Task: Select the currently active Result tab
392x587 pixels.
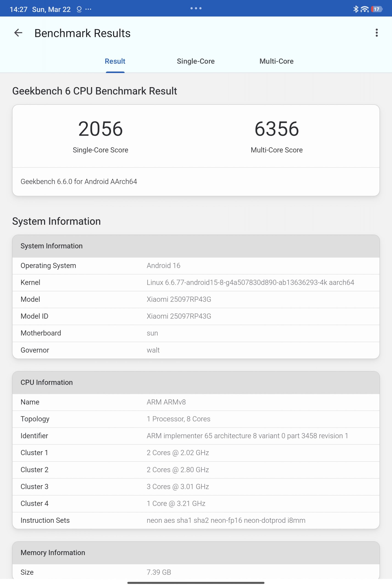Action: tap(115, 61)
